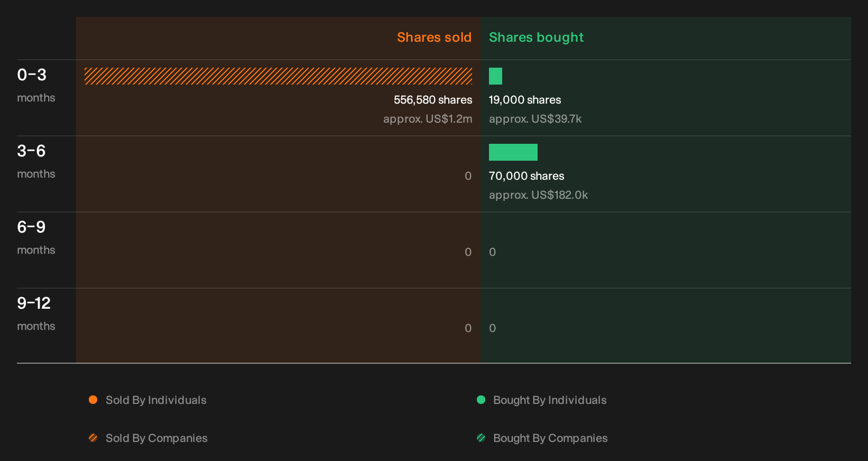The image size is (868, 461).
Task: Click the approx. US$182.0k text
Action: pos(538,195)
